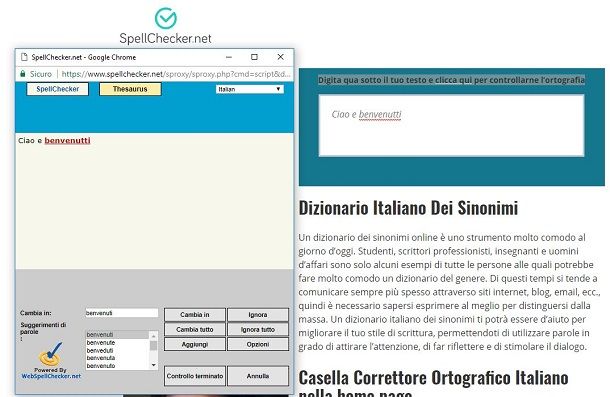Image resolution: width=610 pixels, height=397 pixels.
Task: Close the SpellChecker.net popup window
Action: coord(280,57)
